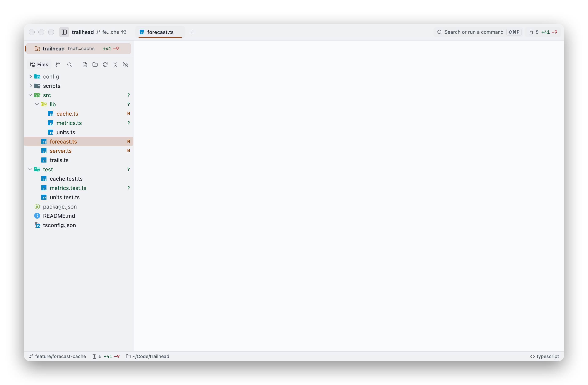Refresh the file tree
The image size is (588, 385).
pyautogui.click(x=105, y=64)
